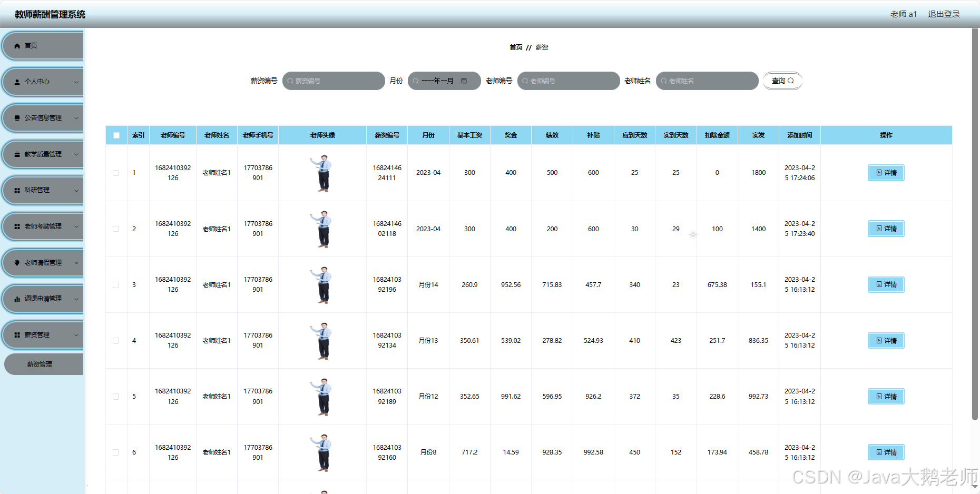This screenshot has height=494, width=980.
Task: Click the person icon for 个人中心
Action: coord(17,82)
